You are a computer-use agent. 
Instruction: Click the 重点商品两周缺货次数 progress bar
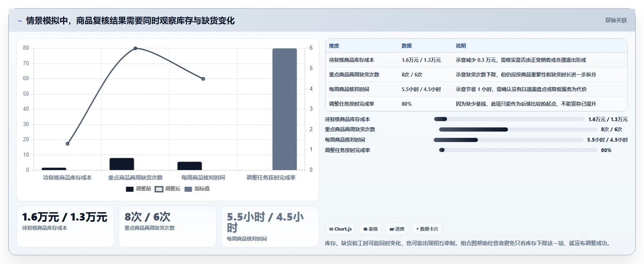[x=518, y=129]
